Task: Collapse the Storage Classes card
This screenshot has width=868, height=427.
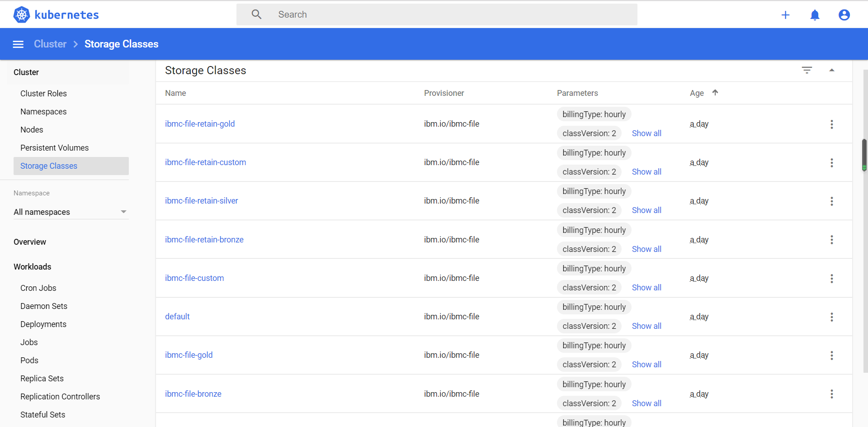Action: tap(831, 70)
